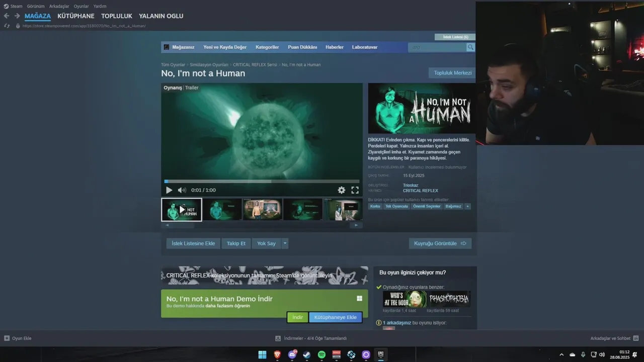Click Simülasyon Oyunları breadcrumb

click(209, 65)
